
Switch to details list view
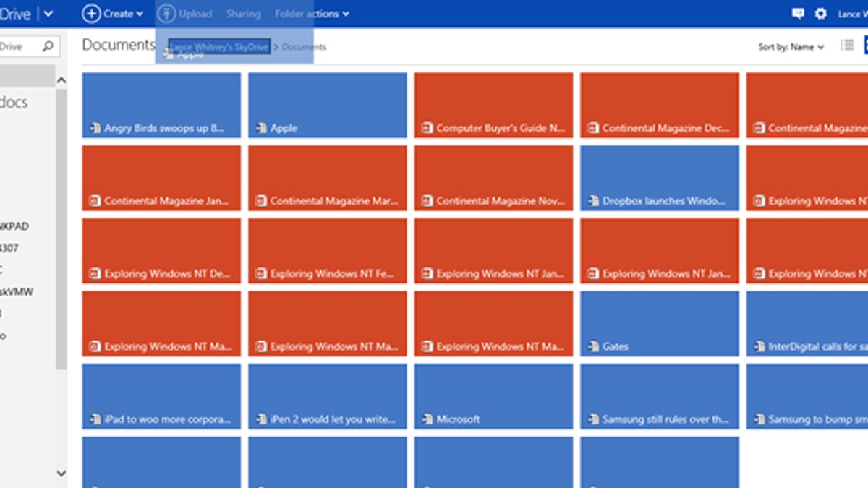[847, 45]
